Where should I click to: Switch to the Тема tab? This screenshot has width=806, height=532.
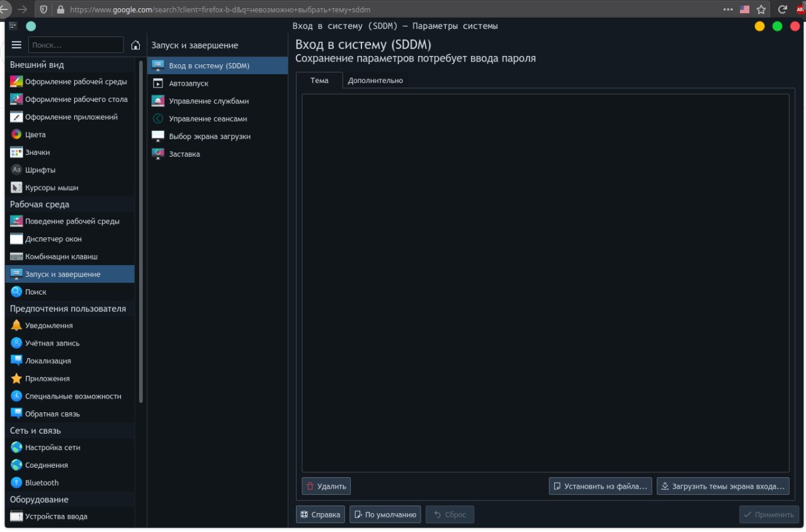[319, 80]
